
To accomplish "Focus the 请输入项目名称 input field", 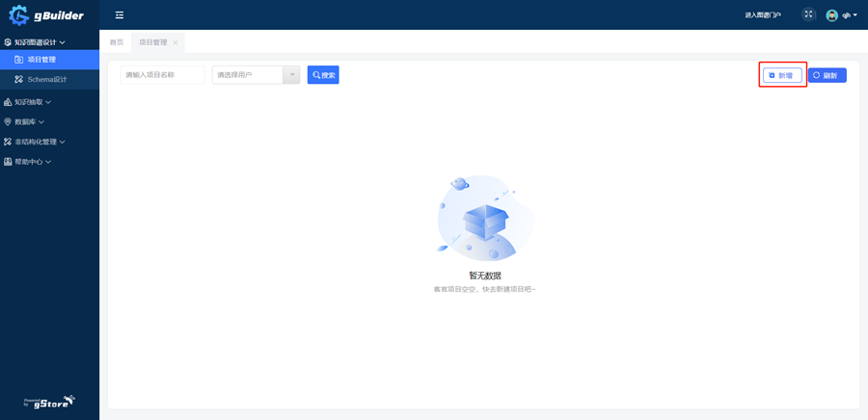I will coord(162,74).
